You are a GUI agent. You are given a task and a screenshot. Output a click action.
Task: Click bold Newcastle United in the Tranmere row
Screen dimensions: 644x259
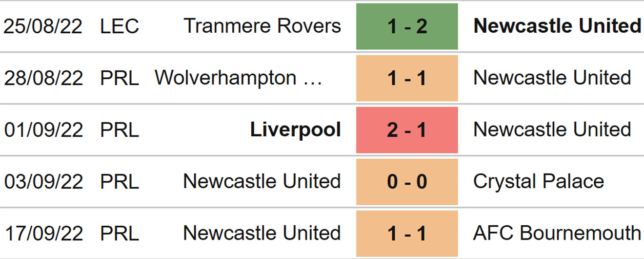click(557, 26)
